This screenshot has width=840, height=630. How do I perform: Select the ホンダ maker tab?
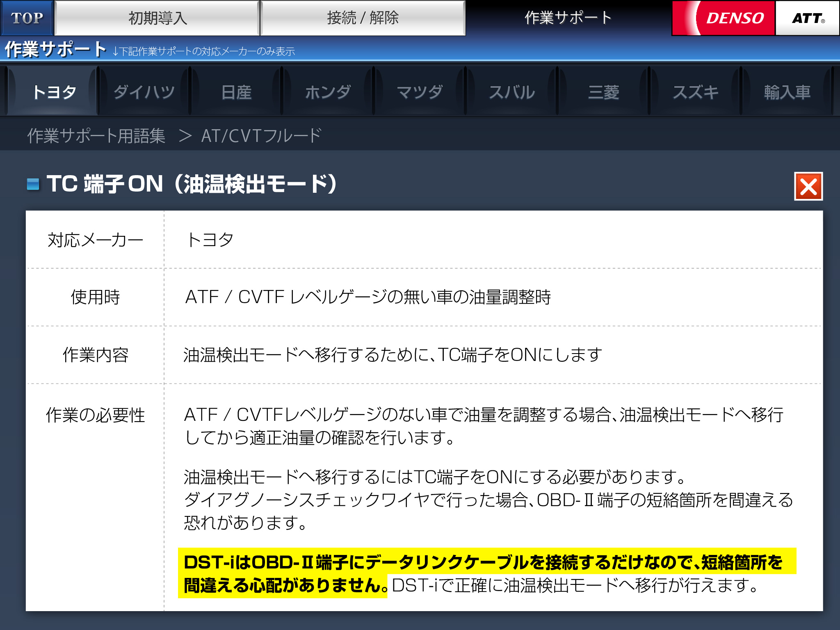click(x=328, y=92)
